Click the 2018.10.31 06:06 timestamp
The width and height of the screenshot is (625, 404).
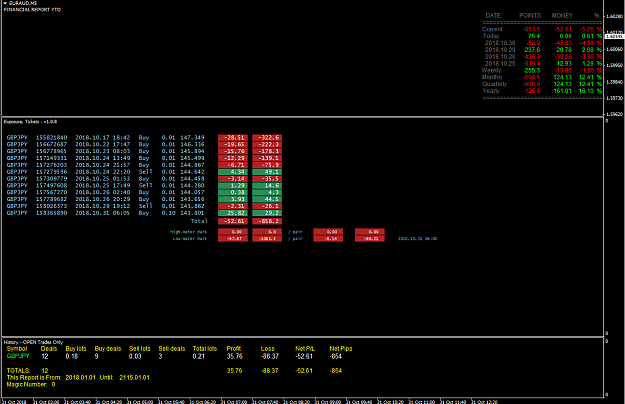[x=417, y=239]
